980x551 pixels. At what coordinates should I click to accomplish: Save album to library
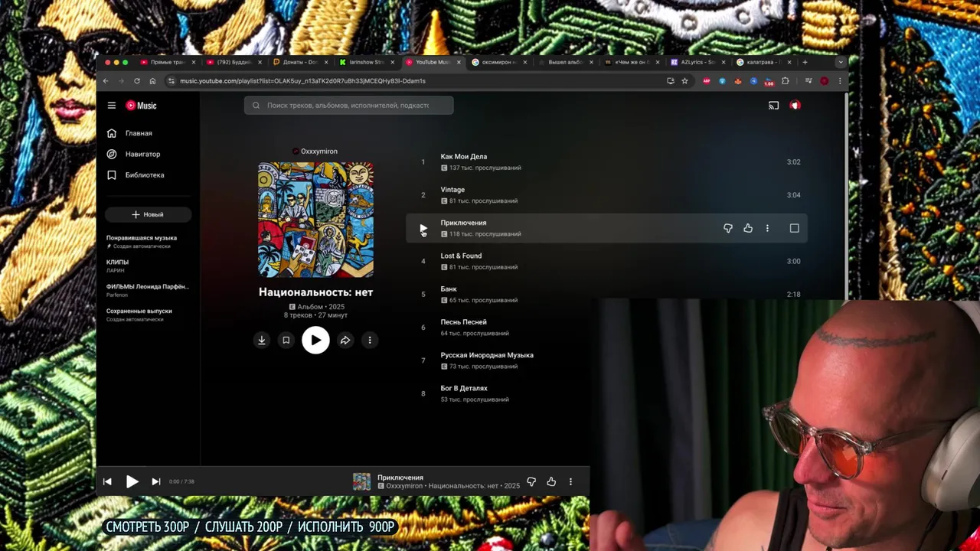tap(286, 341)
